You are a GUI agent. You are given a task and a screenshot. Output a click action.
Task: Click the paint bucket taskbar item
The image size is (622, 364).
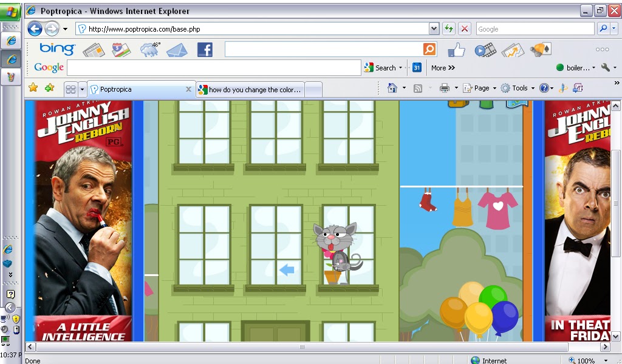(11, 77)
